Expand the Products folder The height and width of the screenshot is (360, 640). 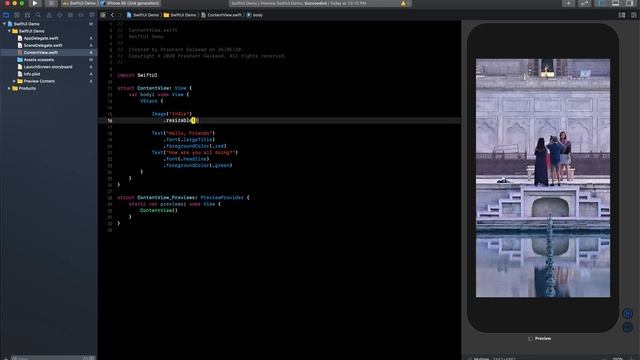coord(9,88)
